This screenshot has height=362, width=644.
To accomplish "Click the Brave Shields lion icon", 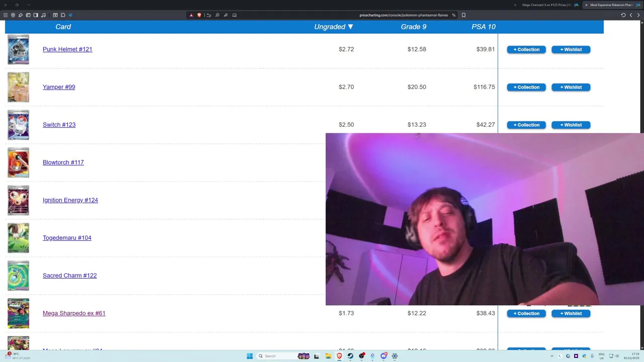I will [199, 15].
